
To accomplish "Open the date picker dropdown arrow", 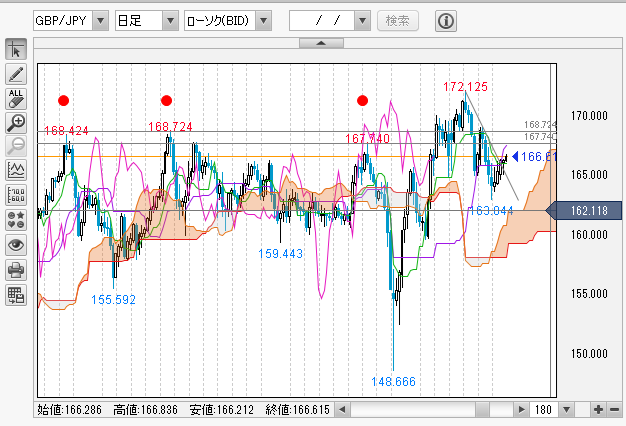I will tap(363, 21).
